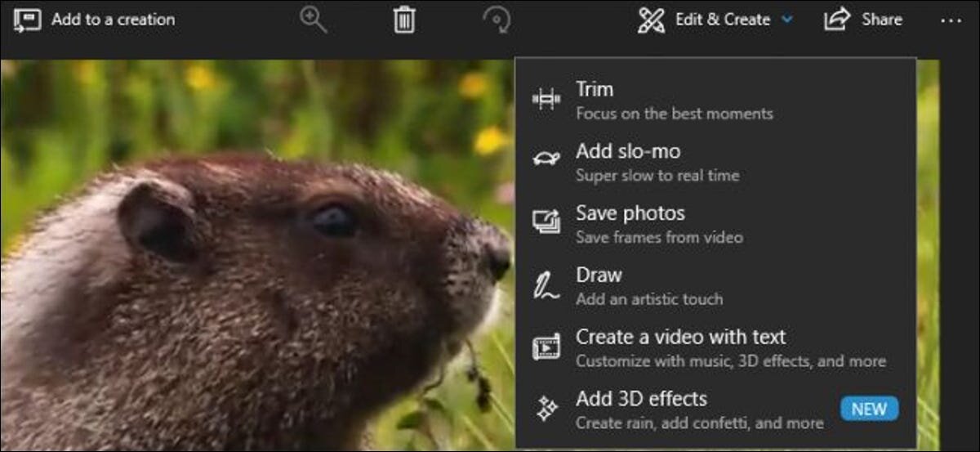Click the Share button label

click(882, 20)
